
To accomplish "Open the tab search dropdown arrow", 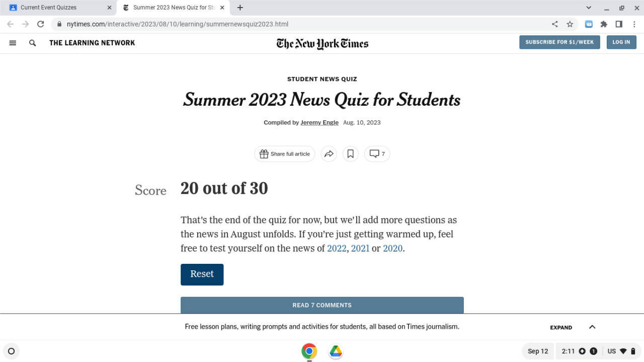I will tap(589, 8).
